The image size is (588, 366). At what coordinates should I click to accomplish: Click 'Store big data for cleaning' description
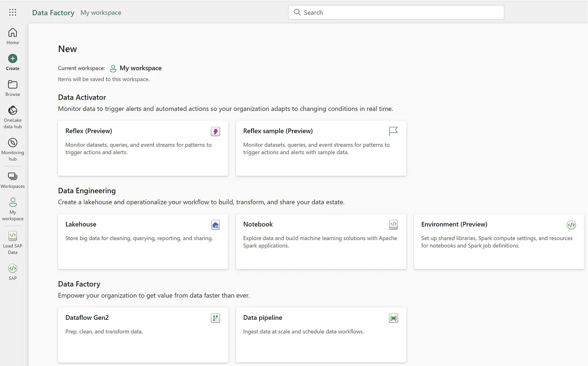click(x=139, y=238)
